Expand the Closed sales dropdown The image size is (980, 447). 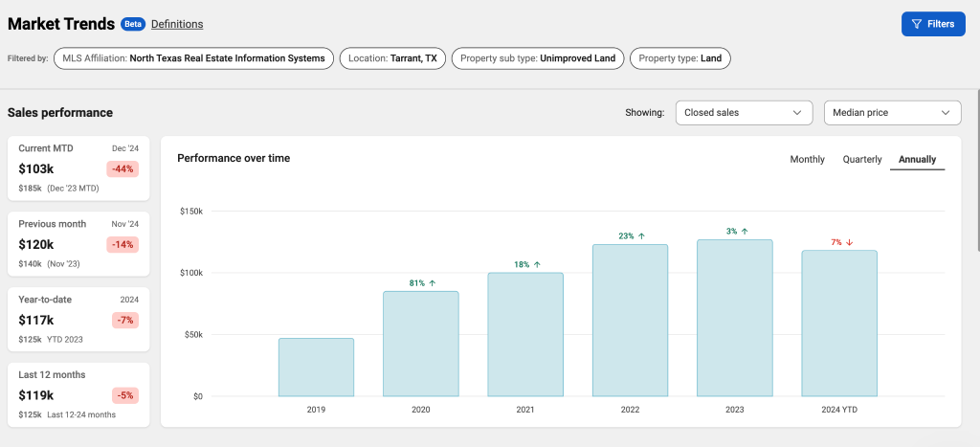[744, 113]
